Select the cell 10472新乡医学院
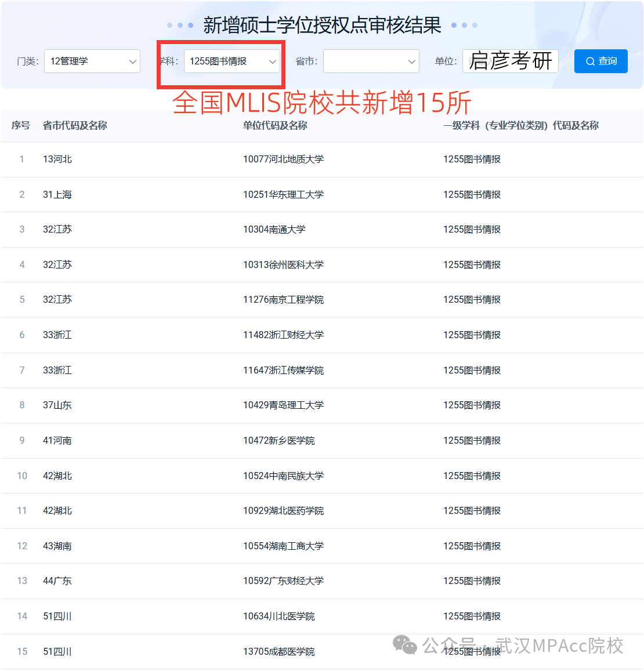 tap(278, 440)
